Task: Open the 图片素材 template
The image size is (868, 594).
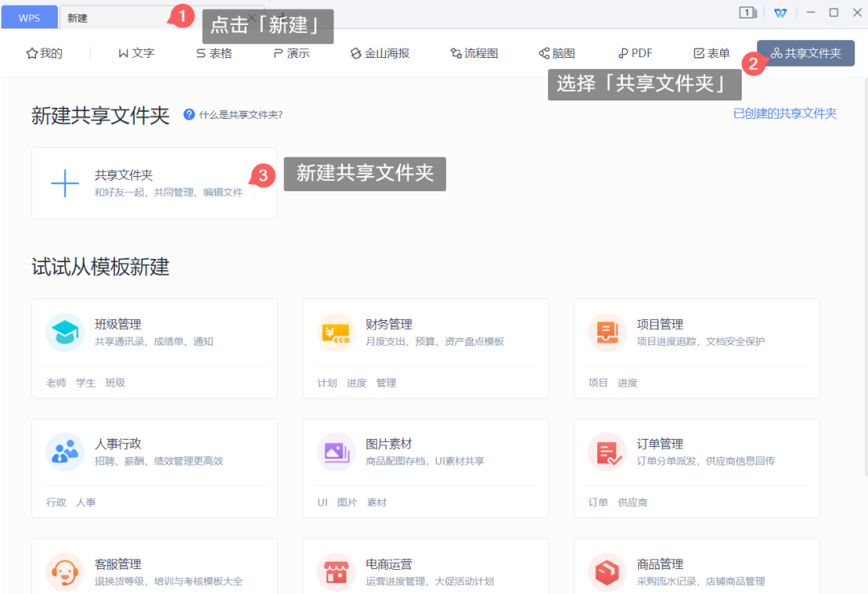Action: click(x=426, y=469)
